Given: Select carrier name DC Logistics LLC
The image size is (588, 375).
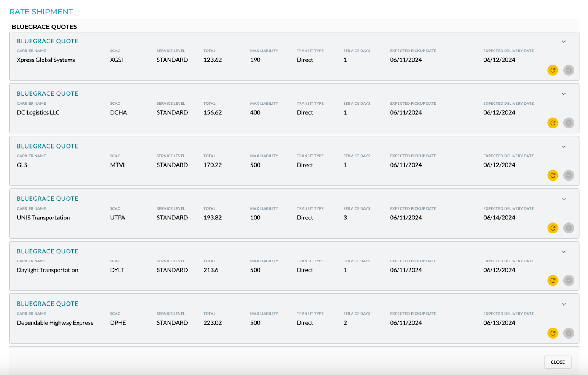Looking at the screenshot, I should coord(38,113).
